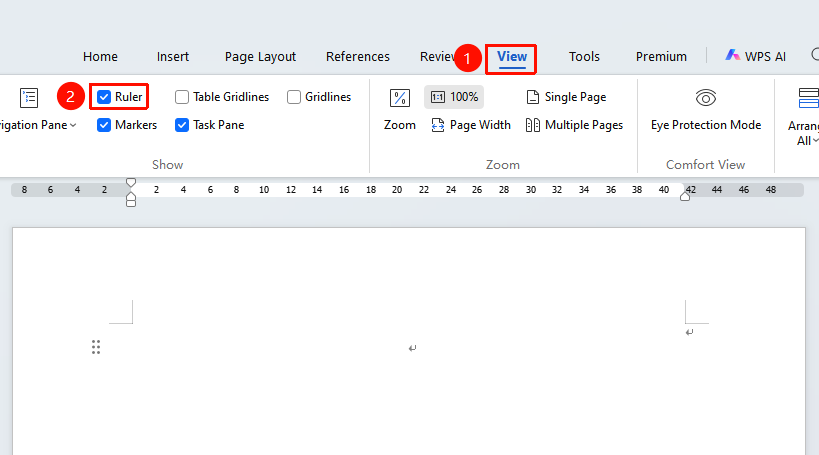The image size is (819, 455).
Task: Expand the Navigation Pane dropdown arrow
Action: pyautogui.click(x=73, y=125)
